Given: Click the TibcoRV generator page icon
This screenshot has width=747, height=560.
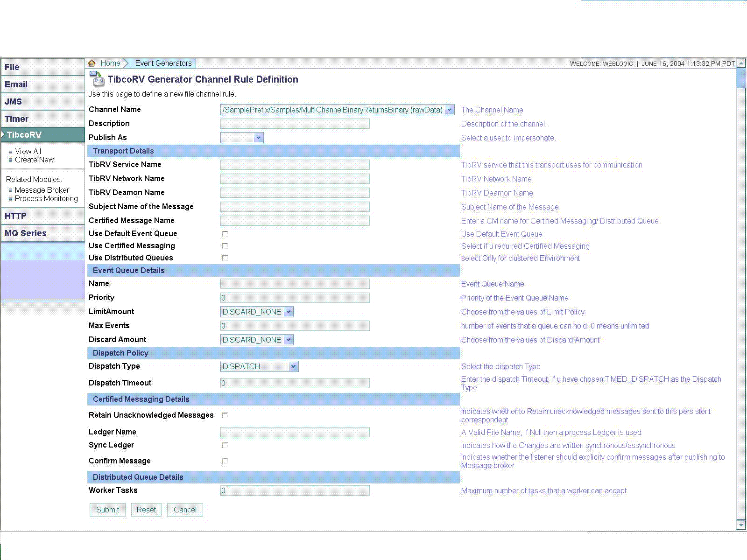Looking at the screenshot, I should click(97, 79).
